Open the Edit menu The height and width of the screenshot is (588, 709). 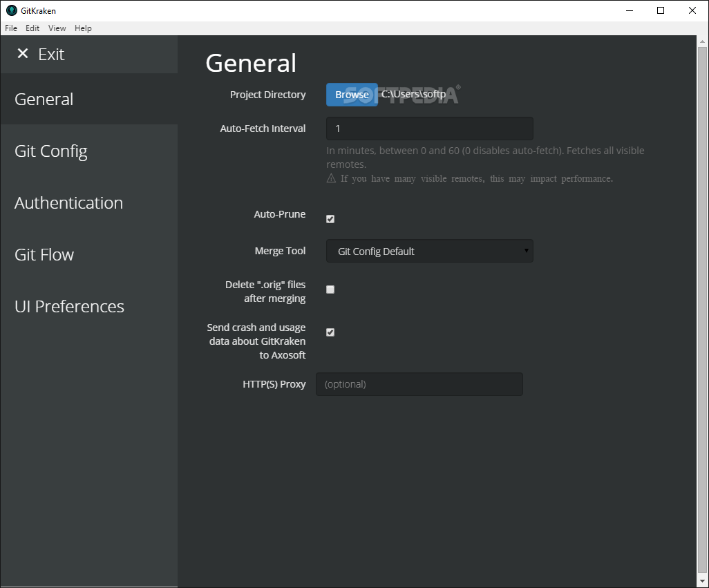click(x=32, y=28)
